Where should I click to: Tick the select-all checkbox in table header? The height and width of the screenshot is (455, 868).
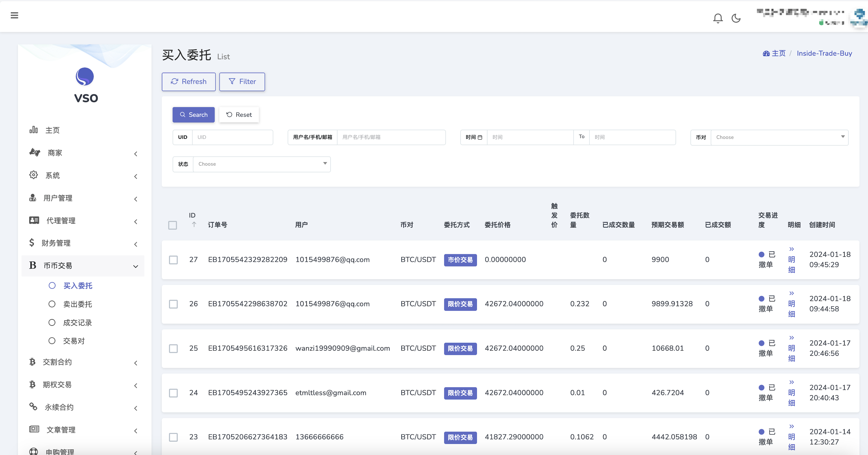click(x=173, y=225)
